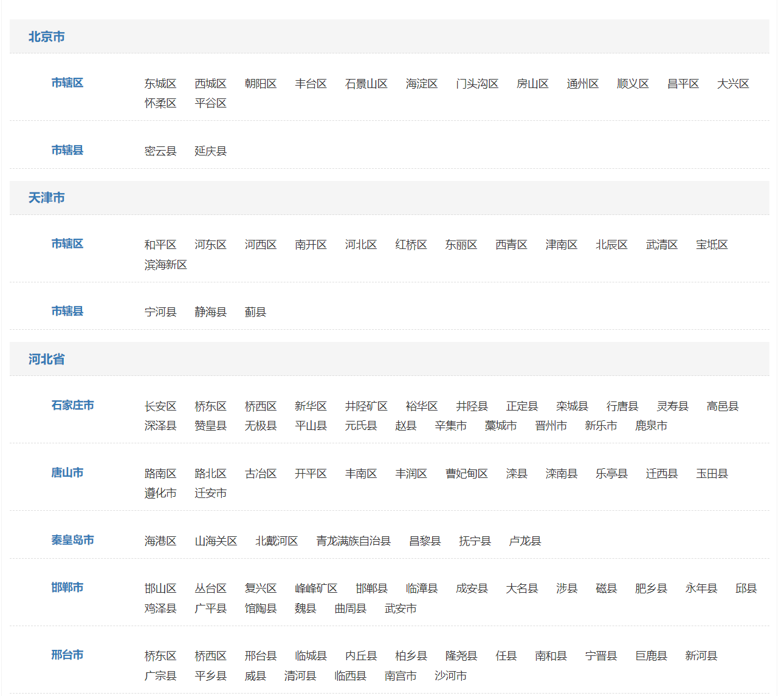Open the 邢台市 city link

67,655
